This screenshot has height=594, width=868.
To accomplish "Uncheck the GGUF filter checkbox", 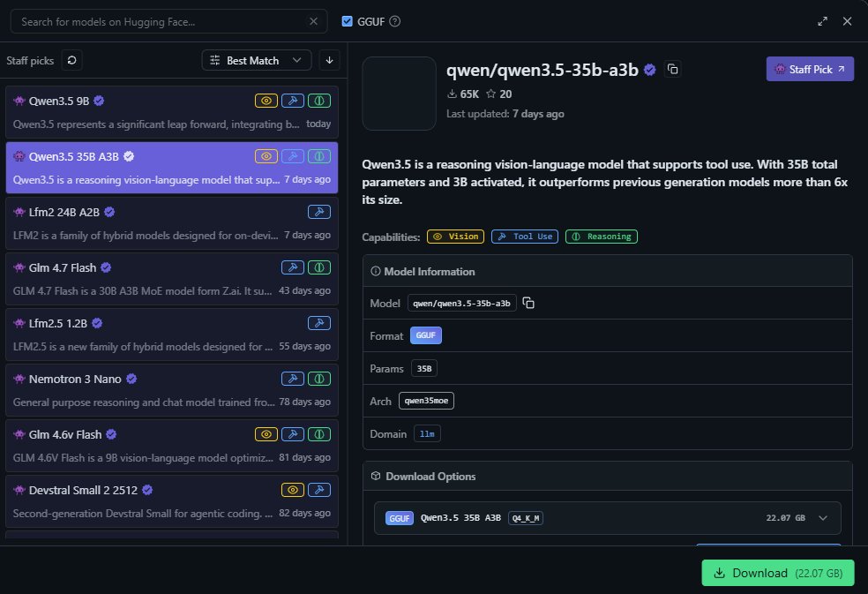I will (347, 21).
